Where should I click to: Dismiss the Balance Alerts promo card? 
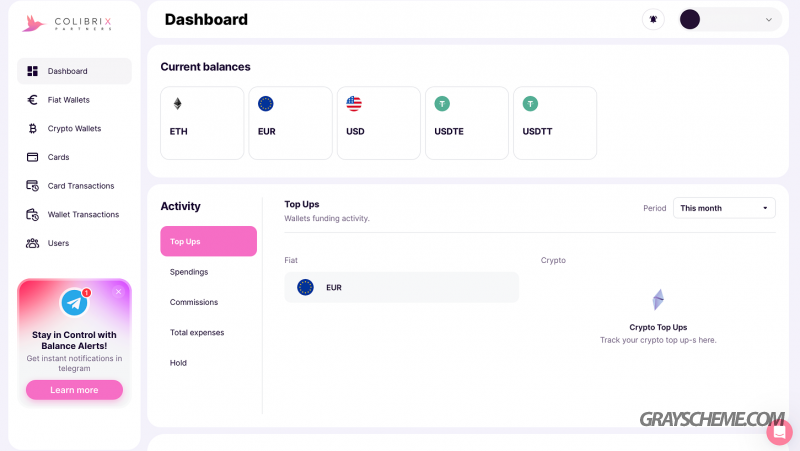click(x=118, y=292)
